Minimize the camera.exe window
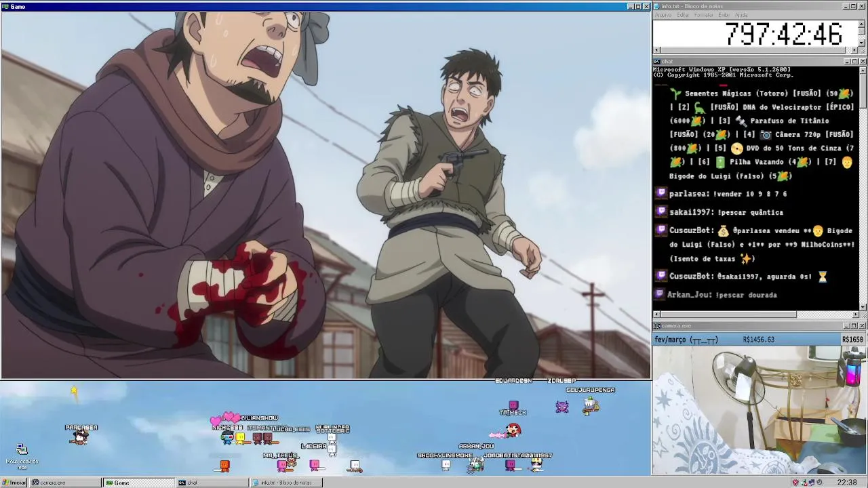Image resolution: width=868 pixels, height=488 pixels. point(847,326)
